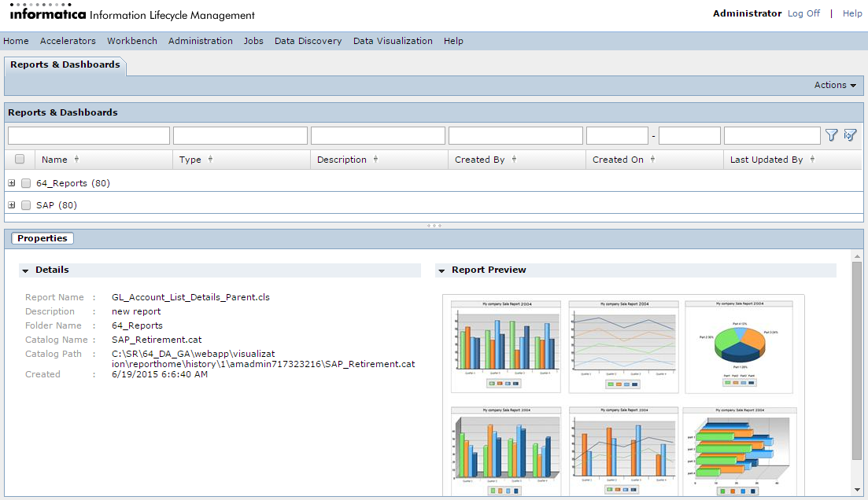Click the Description filter input field

378,135
